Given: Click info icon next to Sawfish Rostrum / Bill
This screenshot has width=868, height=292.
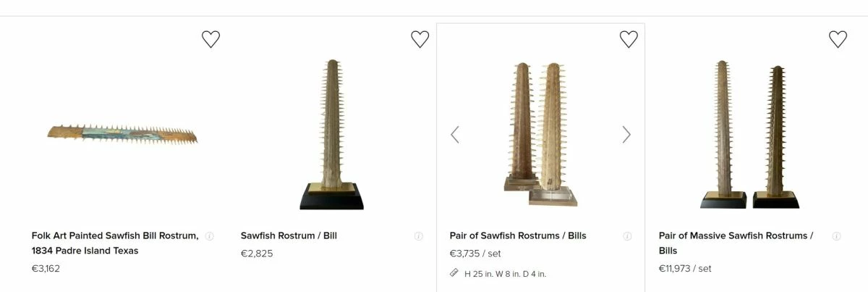Looking at the screenshot, I should 419,236.
